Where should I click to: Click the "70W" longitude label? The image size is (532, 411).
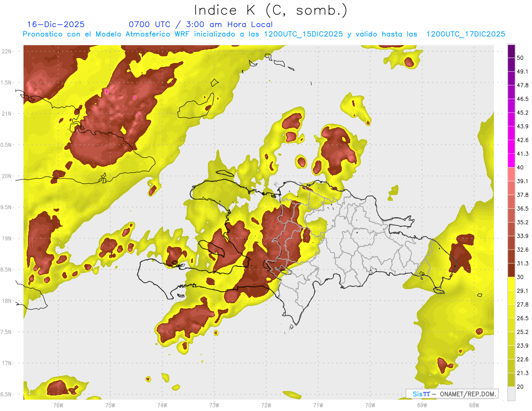(370, 405)
